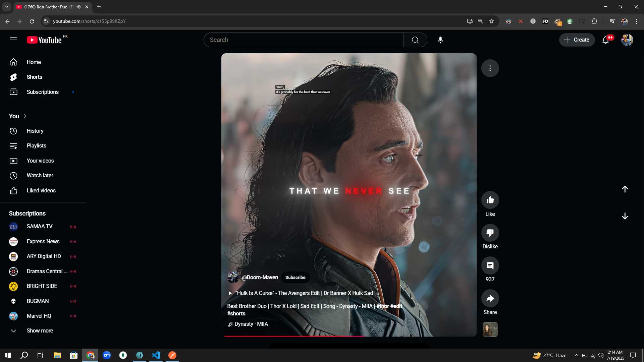The image size is (644, 362).
Task: Start voice search with microphone icon
Action: pos(440,40)
